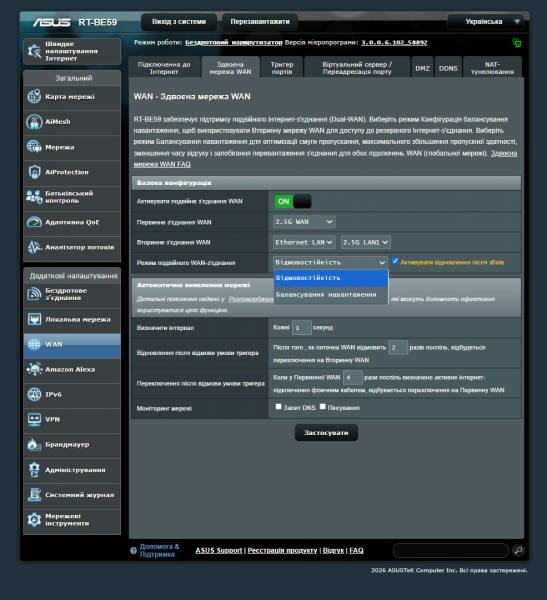The image size is (547, 600).
Task: Switch to the DMZ tab
Action: [423, 68]
